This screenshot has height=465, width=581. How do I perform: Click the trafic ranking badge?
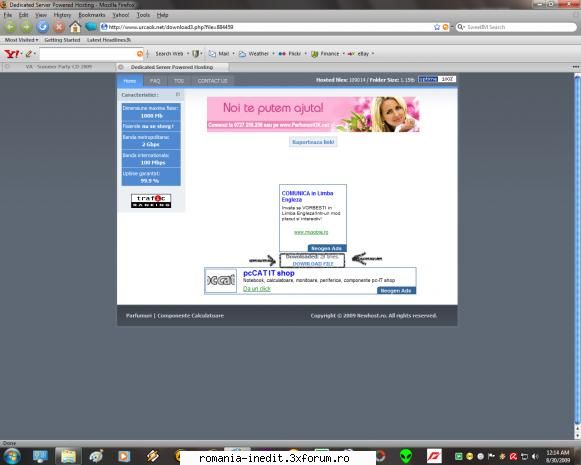pos(151,201)
